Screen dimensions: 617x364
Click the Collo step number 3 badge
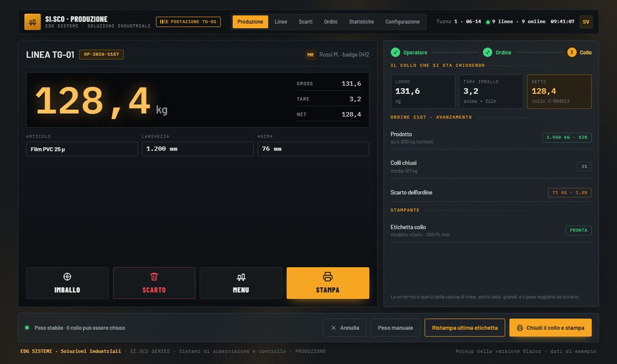coord(572,52)
